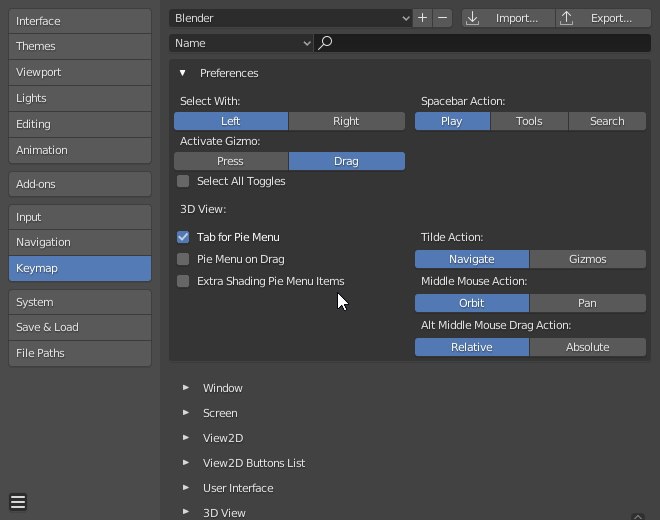Click the add keymap preset plus icon
This screenshot has height=520, width=660.
[x=422, y=18]
